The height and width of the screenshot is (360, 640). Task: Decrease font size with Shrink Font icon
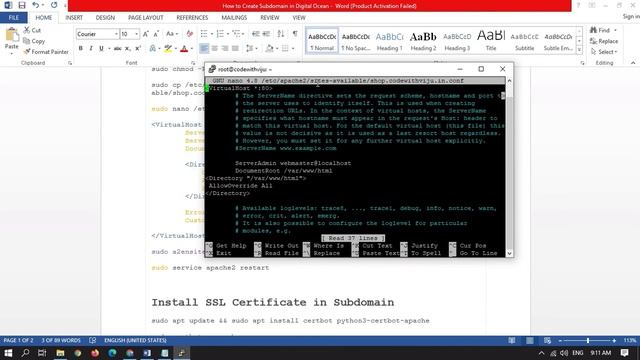coord(156,34)
